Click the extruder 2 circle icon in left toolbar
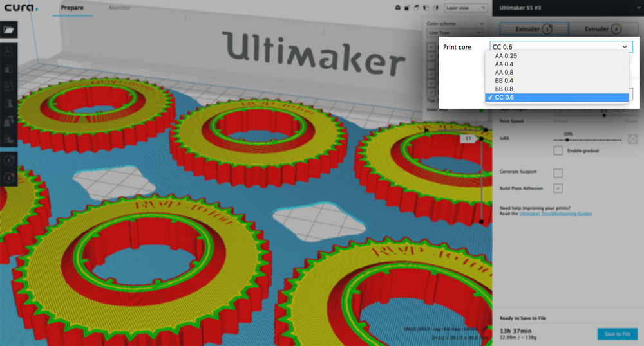Viewport: 644px width, 346px height. tap(10, 177)
